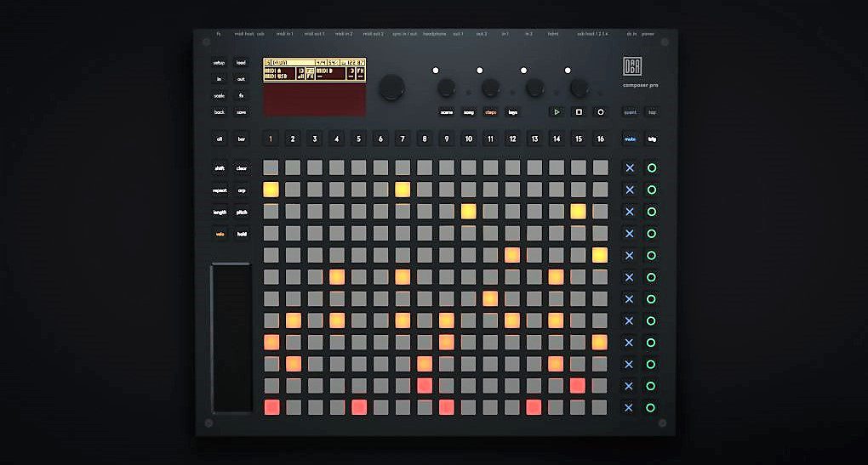Go back with the back button
Image resolution: width=868 pixels, height=465 pixels.
click(x=220, y=112)
